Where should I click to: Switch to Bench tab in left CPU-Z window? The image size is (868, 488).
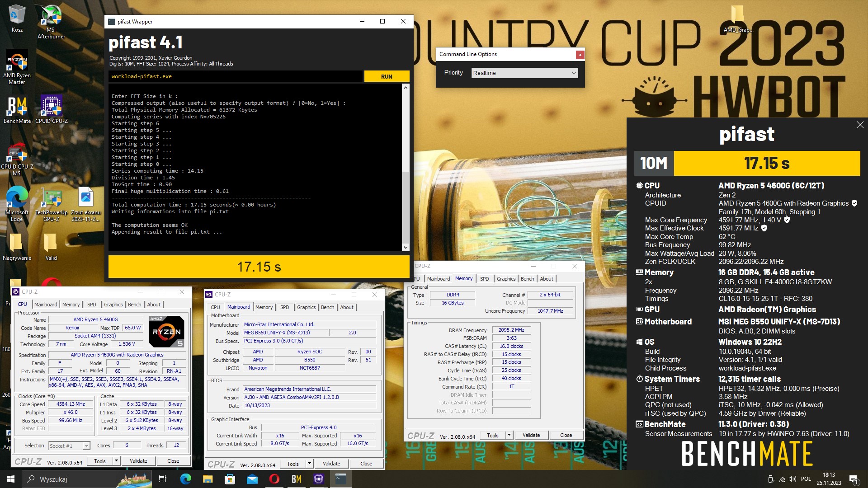[134, 305]
